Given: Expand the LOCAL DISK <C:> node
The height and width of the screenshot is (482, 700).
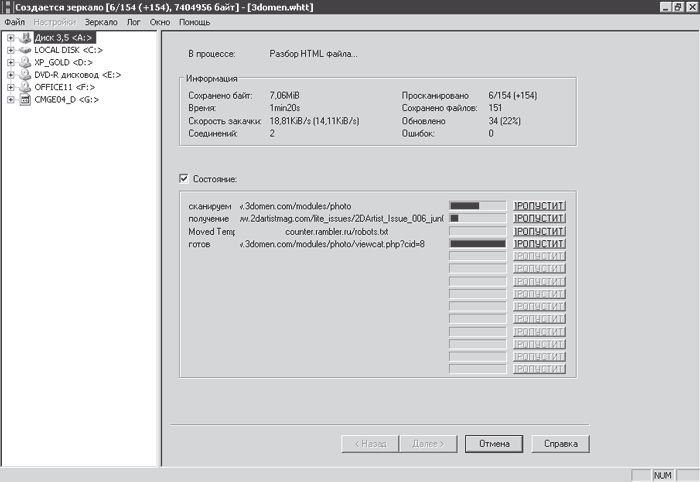Looking at the screenshot, I should tap(11, 50).
